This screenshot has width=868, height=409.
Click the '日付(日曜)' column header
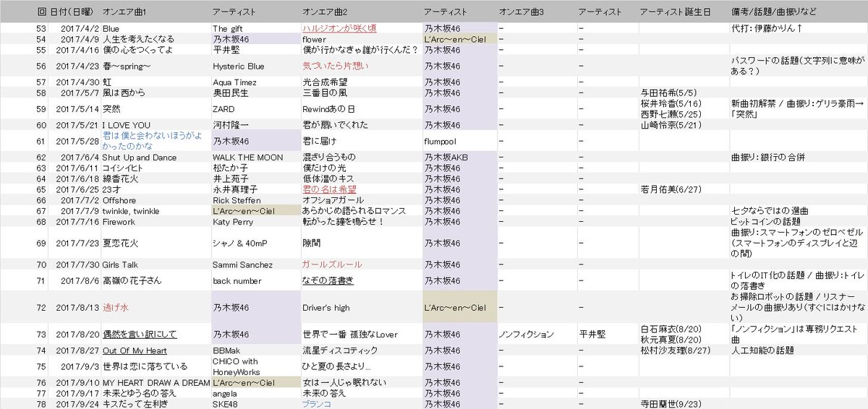coord(71,12)
